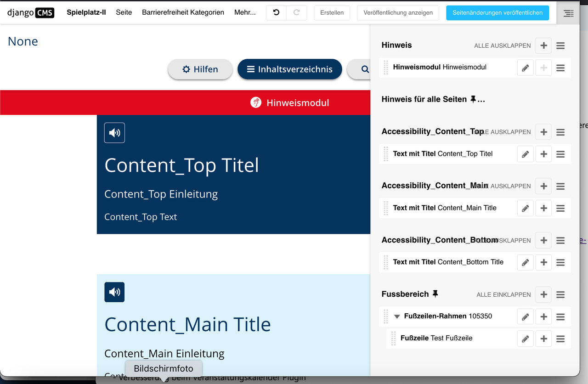Open the Hinweis placeholder settings menu
This screenshot has width=588, height=384.
(x=560, y=45)
